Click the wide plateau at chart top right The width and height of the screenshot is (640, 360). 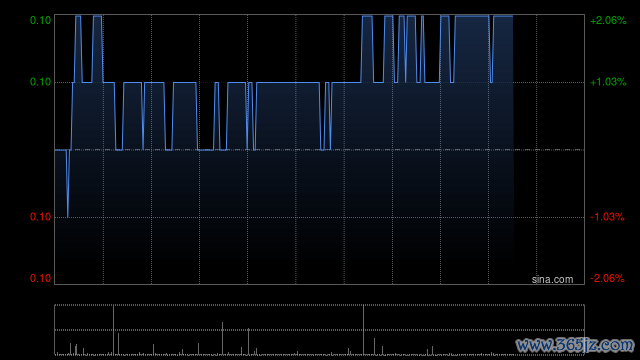pos(472,16)
